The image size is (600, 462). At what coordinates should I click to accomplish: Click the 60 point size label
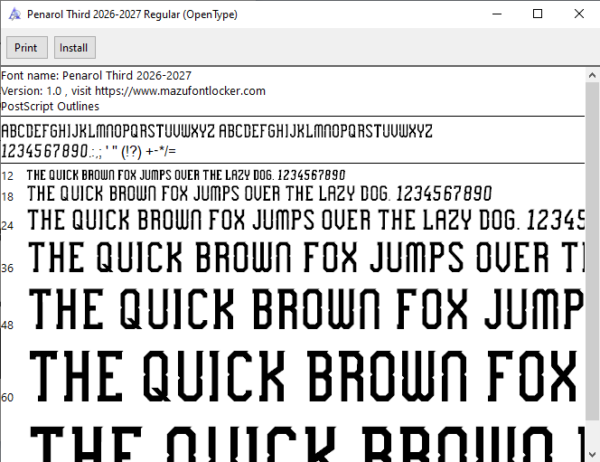click(x=7, y=398)
